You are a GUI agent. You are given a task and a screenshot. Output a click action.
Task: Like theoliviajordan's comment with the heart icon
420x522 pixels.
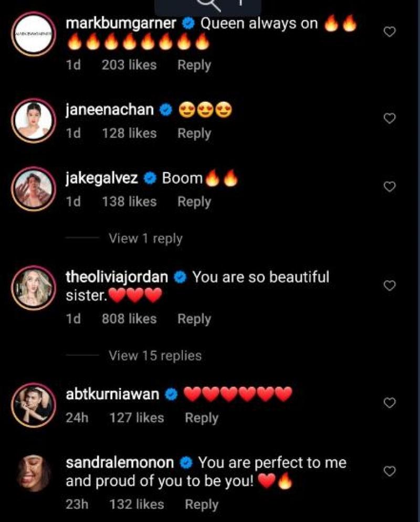(x=390, y=285)
